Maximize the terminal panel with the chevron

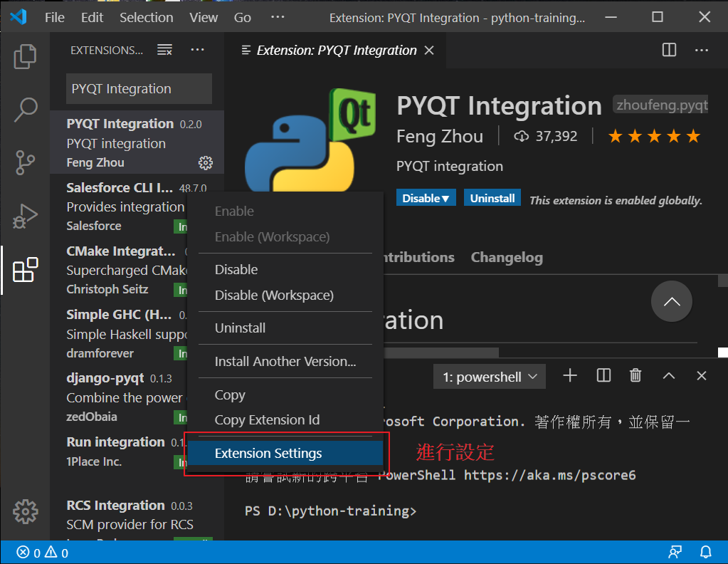[x=668, y=375]
